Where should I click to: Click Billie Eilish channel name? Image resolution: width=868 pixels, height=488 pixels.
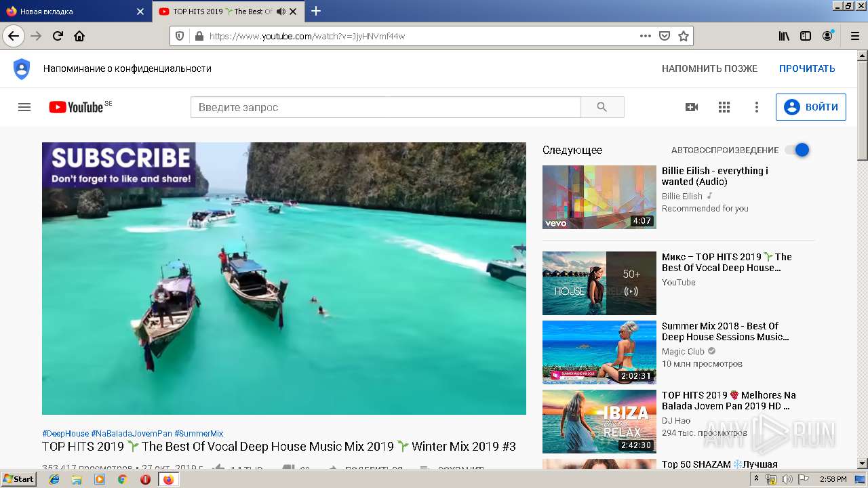click(x=682, y=196)
